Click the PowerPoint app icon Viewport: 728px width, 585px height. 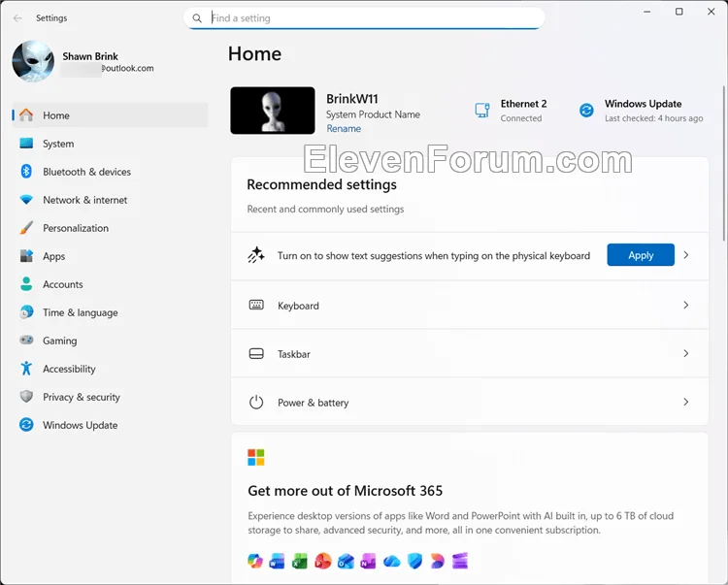pos(323,562)
